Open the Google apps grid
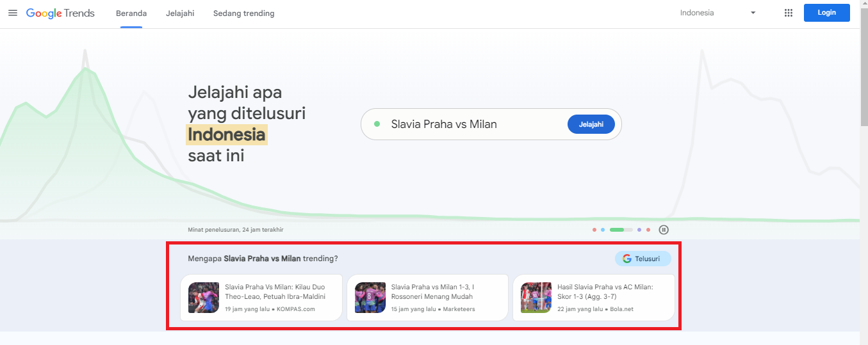 (x=789, y=13)
